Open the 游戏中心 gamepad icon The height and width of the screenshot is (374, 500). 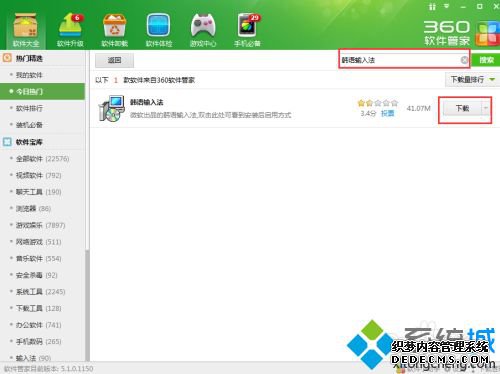coord(203,30)
